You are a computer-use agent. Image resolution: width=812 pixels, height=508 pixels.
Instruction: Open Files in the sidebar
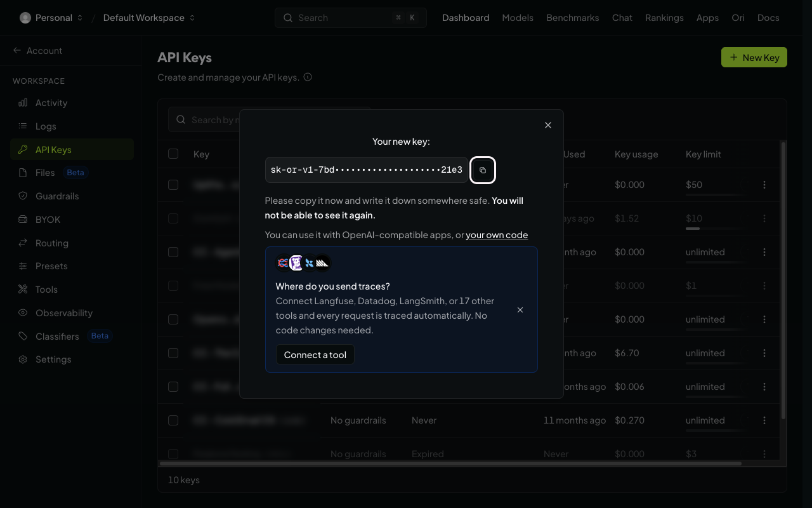(x=72, y=173)
